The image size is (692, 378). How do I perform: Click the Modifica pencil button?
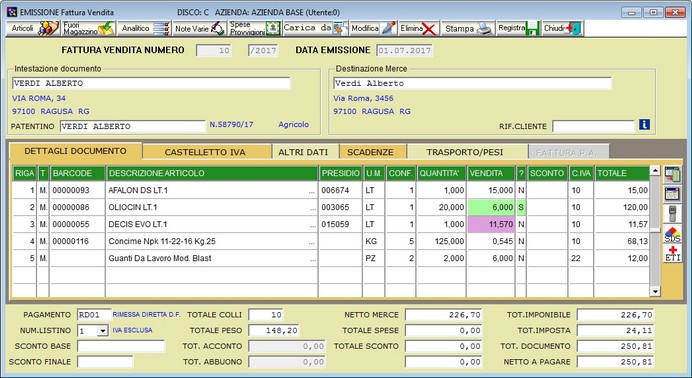coord(373,29)
